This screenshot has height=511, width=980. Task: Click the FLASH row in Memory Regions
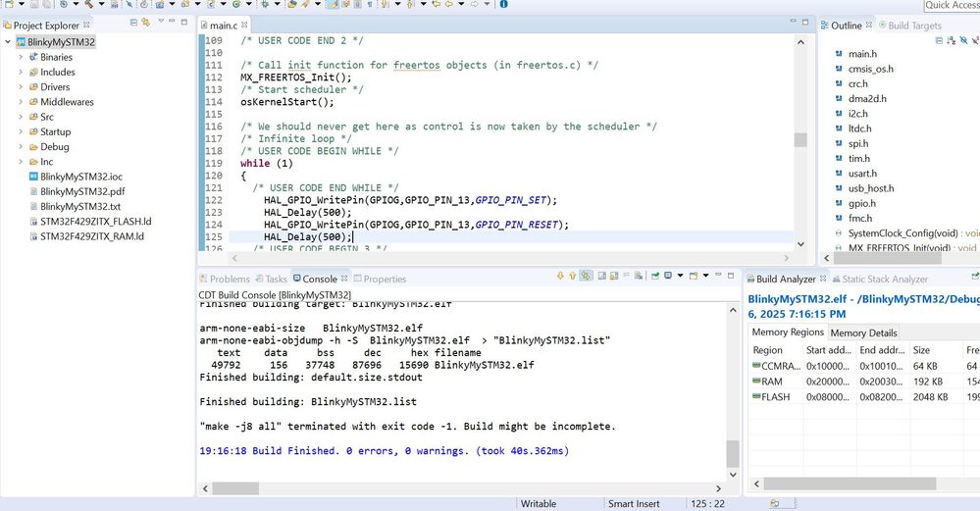click(x=865, y=396)
